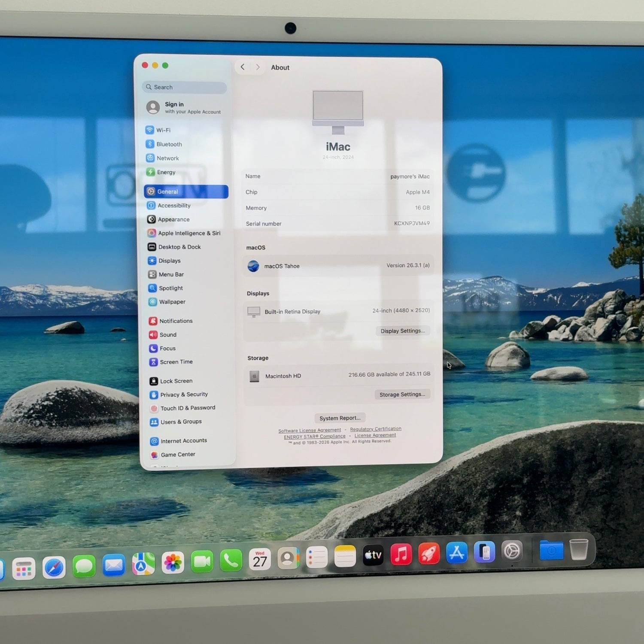Click the System Report… button
Screen dimensions: 644x644
(x=340, y=418)
